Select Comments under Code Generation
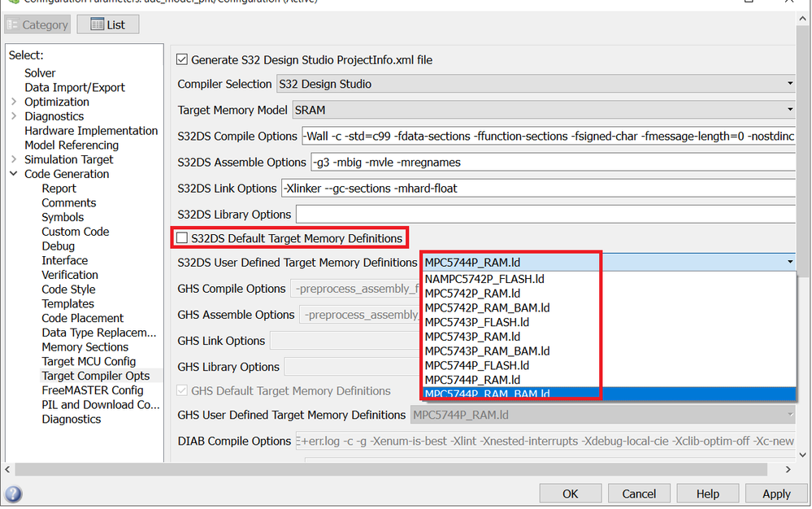This screenshot has height=509, width=812. 69,203
